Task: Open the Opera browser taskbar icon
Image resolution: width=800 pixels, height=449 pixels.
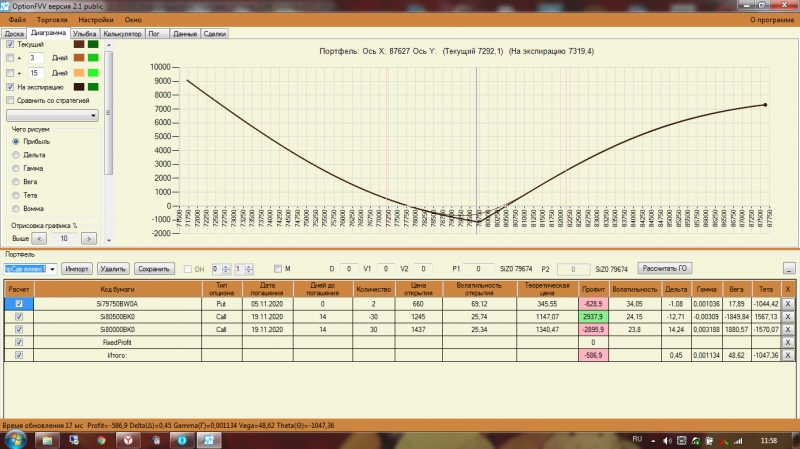Action: click(x=182, y=440)
